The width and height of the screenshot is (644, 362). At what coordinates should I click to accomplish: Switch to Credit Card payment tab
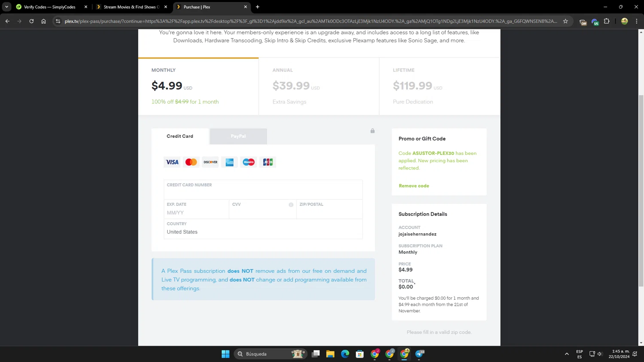point(180,136)
